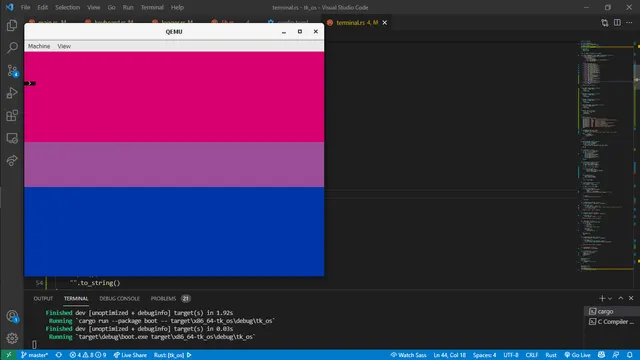
Task: Switch to the TERMINAL panel tab
Action: point(76,299)
